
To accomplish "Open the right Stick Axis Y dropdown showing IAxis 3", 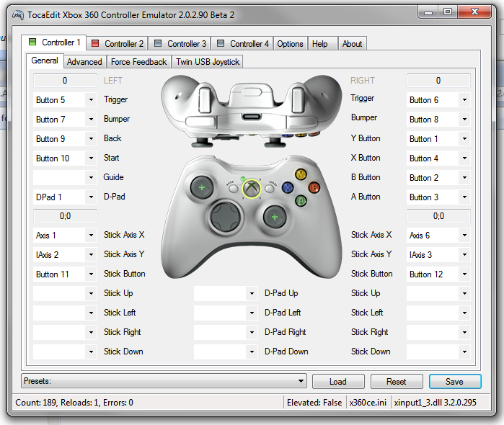I will [438, 255].
